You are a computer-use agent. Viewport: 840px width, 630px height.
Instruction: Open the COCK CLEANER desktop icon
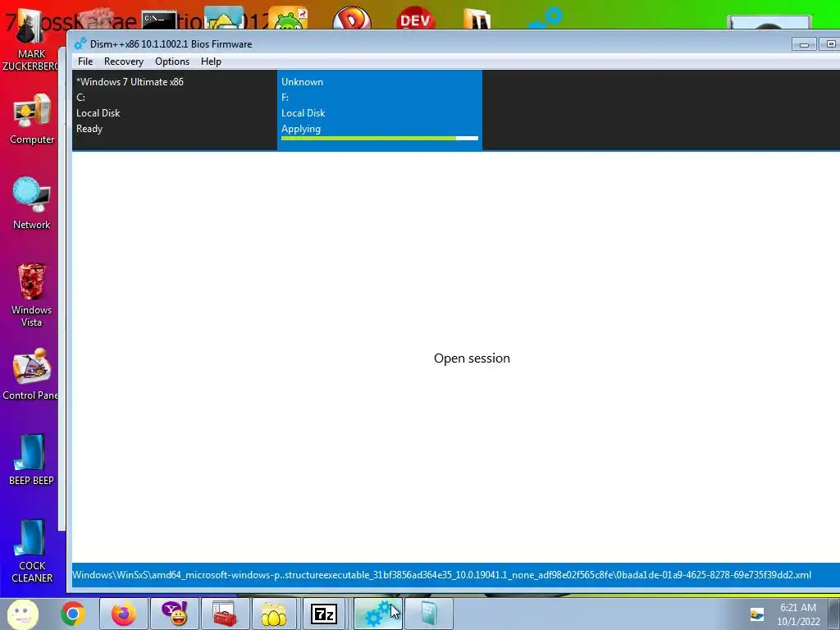(32, 550)
